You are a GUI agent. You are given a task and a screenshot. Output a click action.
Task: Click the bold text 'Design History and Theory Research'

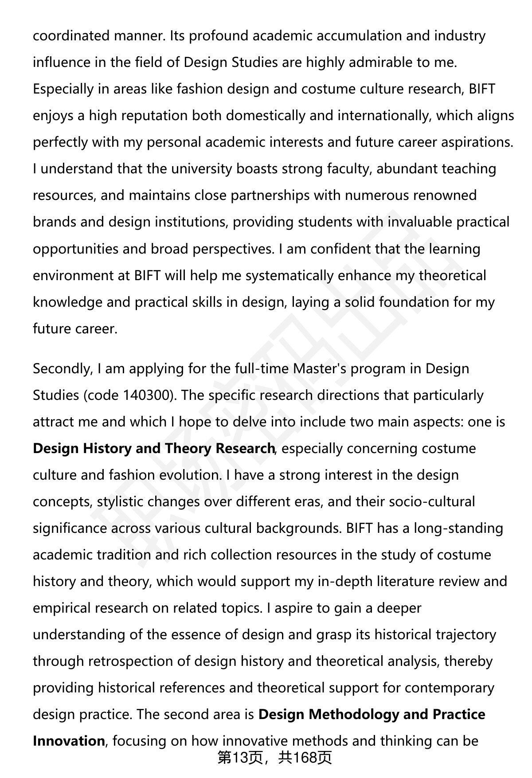pyautogui.click(x=154, y=448)
